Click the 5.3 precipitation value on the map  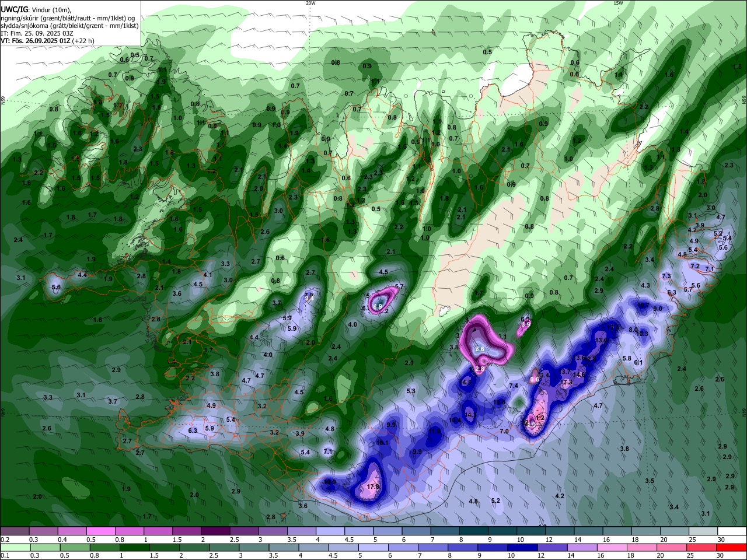point(411,391)
